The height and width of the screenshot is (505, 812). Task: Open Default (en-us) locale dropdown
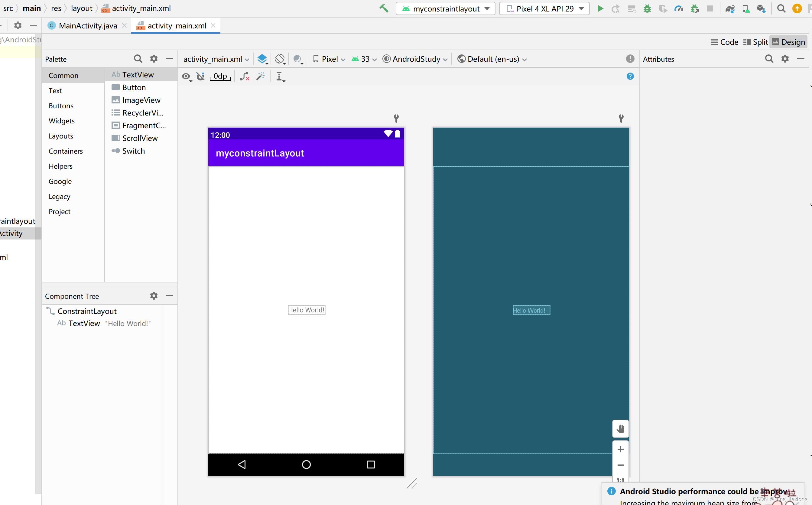492,59
